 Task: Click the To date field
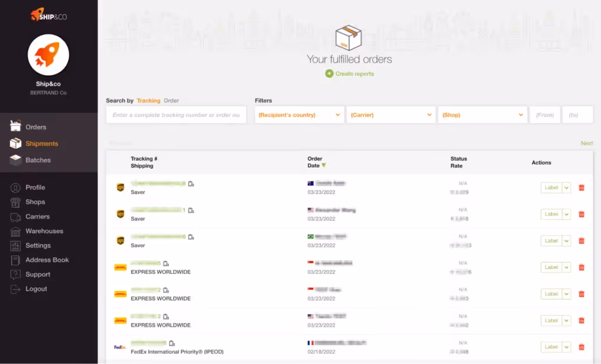point(578,115)
